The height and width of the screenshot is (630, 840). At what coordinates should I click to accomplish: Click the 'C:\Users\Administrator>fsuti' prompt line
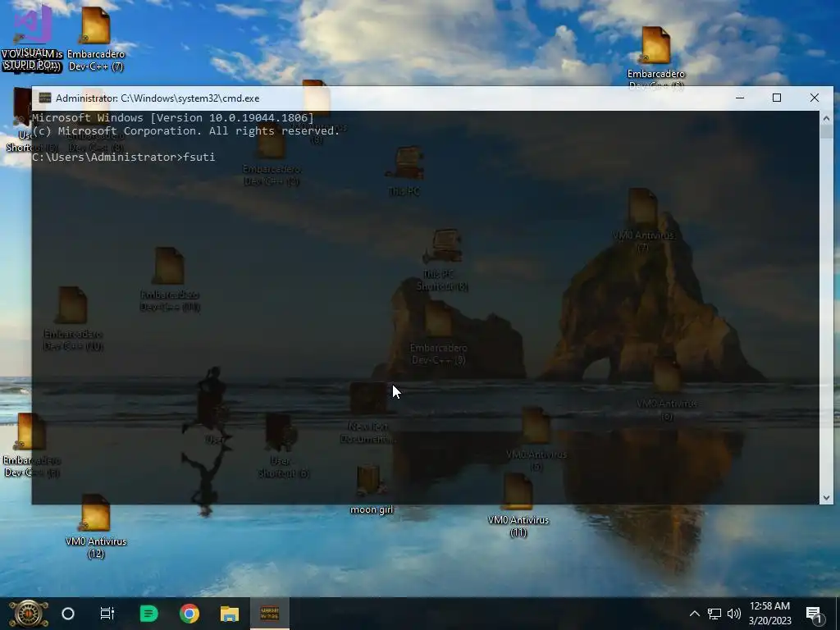(x=123, y=157)
